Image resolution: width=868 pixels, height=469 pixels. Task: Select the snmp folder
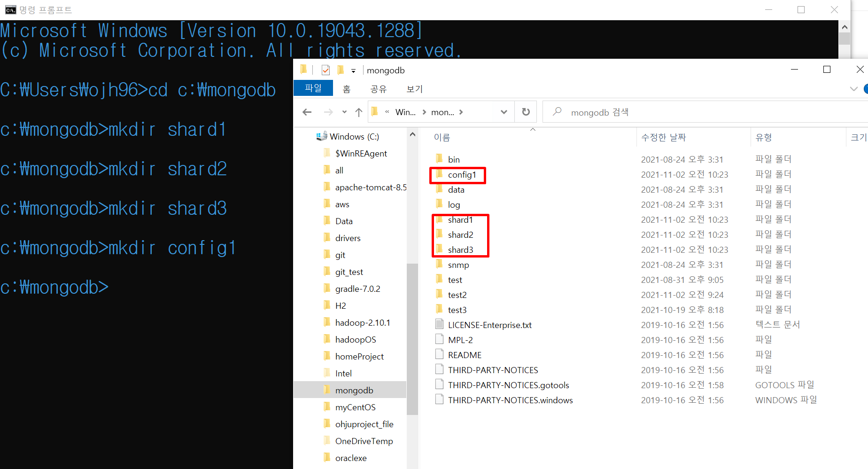[458, 265]
